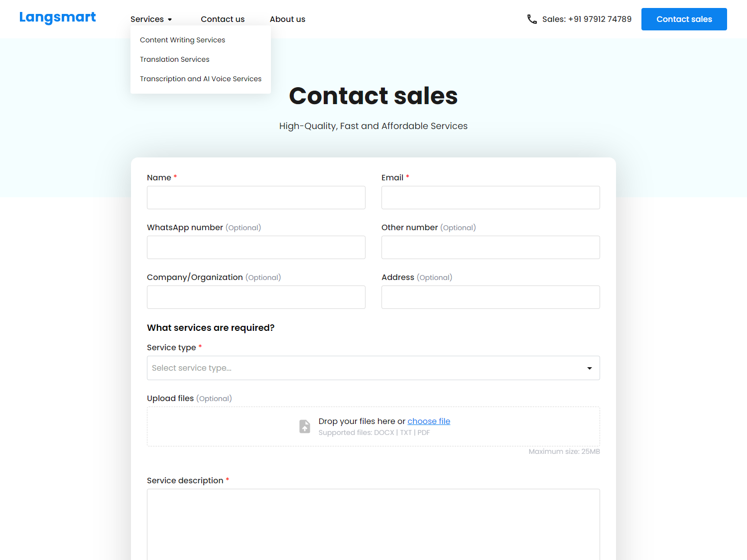Select Content Writing Services menu item
Viewport: 747px width, 560px height.
[x=182, y=40]
